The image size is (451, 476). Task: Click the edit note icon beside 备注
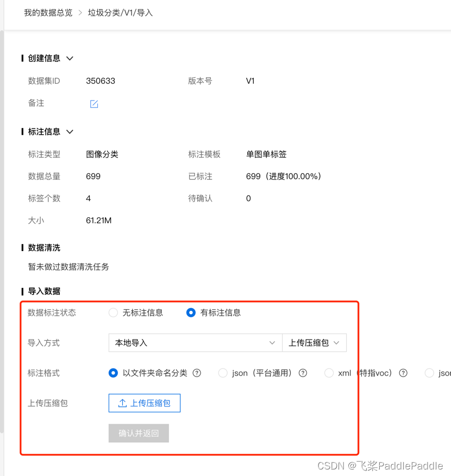pos(94,104)
